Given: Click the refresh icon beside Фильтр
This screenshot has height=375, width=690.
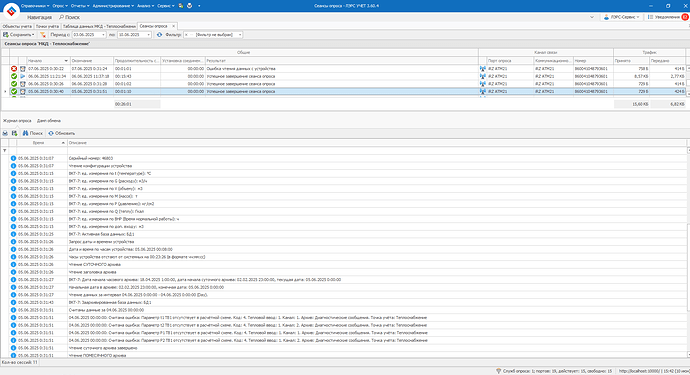Looking at the screenshot, I should click(x=159, y=35).
